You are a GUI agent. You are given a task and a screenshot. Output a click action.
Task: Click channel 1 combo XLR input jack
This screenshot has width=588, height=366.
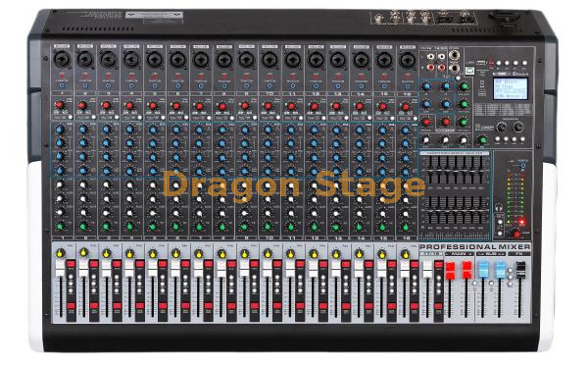pyautogui.click(x=62, y=59)
